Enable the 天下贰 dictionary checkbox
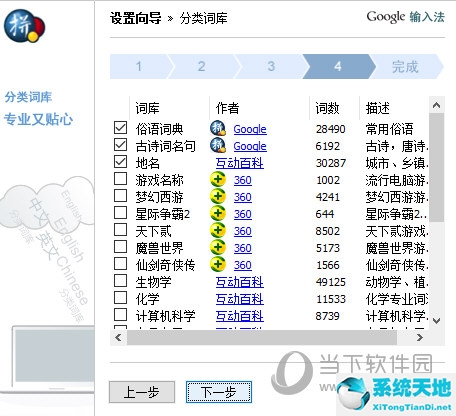Screen dimensions: 456x416 tap(120, 229)
